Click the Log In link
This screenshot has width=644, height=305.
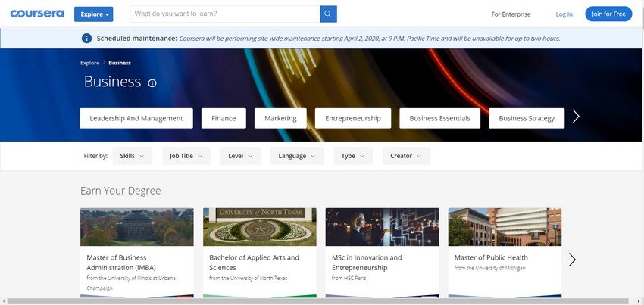pos(564,14)
